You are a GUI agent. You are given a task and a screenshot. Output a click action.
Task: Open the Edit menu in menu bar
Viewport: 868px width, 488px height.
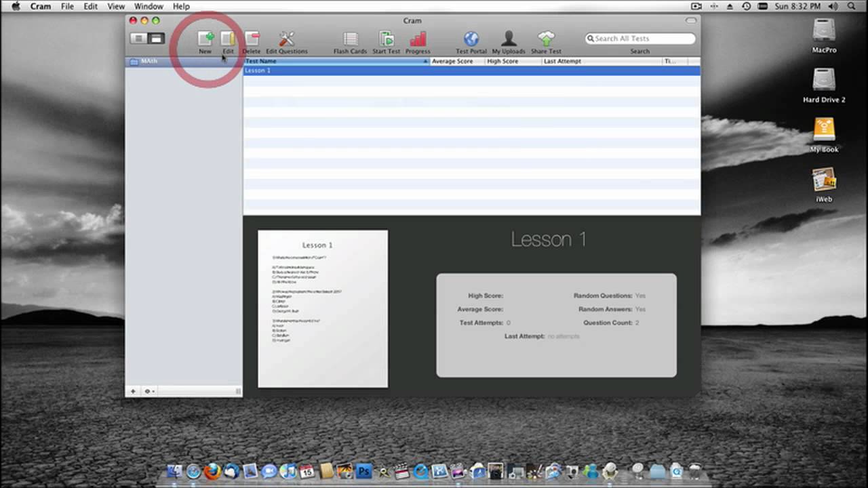(91, 6)
